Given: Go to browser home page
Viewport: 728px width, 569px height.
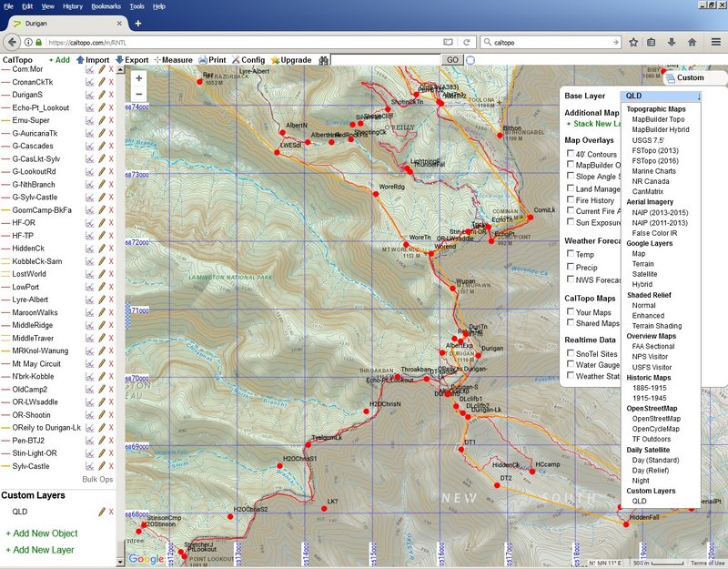Looking at the screenshot, I should click(692, 42).
